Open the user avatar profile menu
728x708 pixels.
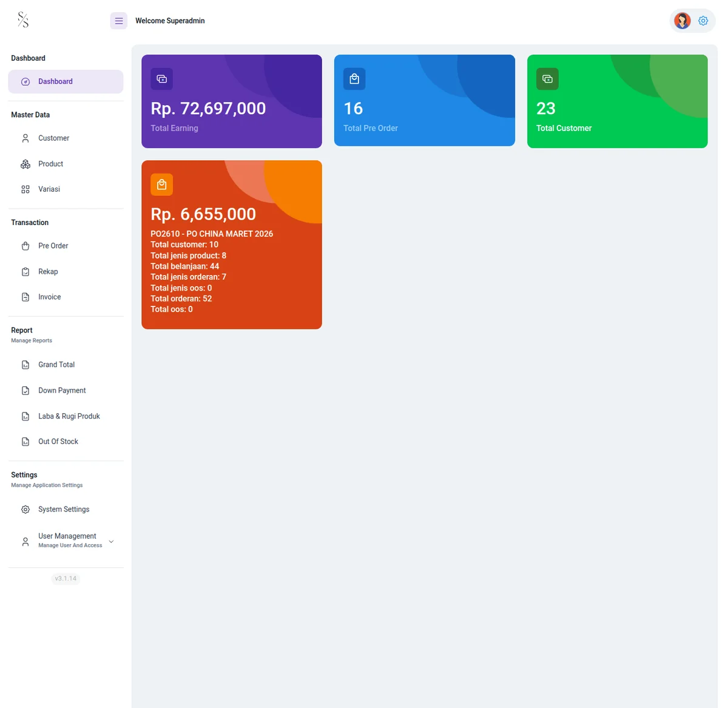click(x=682, y=21)
